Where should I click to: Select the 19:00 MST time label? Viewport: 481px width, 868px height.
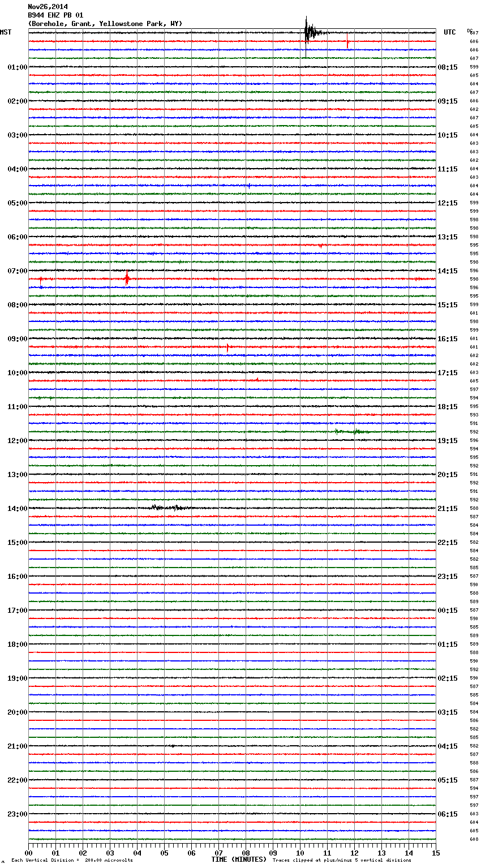click(18, 678)
